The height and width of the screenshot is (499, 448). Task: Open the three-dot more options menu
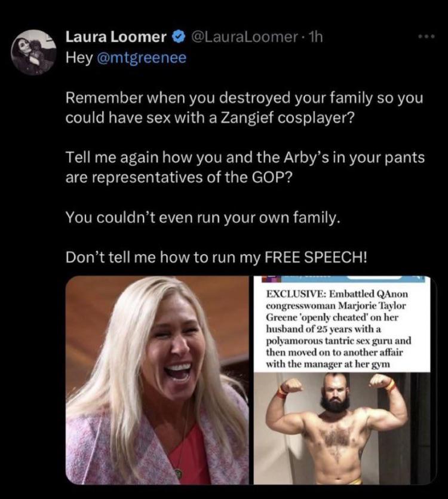coord(426,37)
